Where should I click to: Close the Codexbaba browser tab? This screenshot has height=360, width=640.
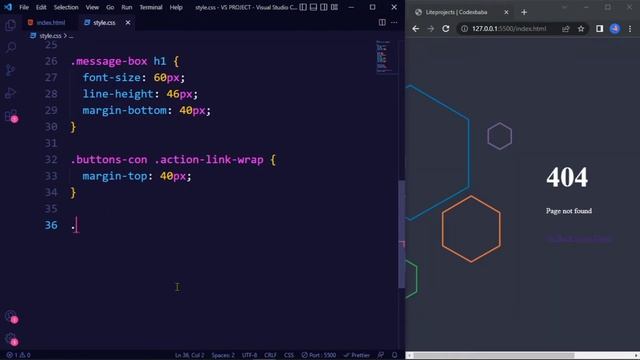(506, 12)
